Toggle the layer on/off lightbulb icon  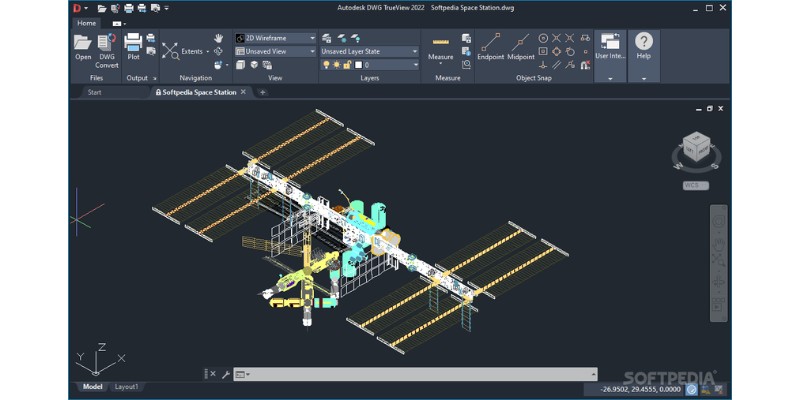[x=327, y=65]
